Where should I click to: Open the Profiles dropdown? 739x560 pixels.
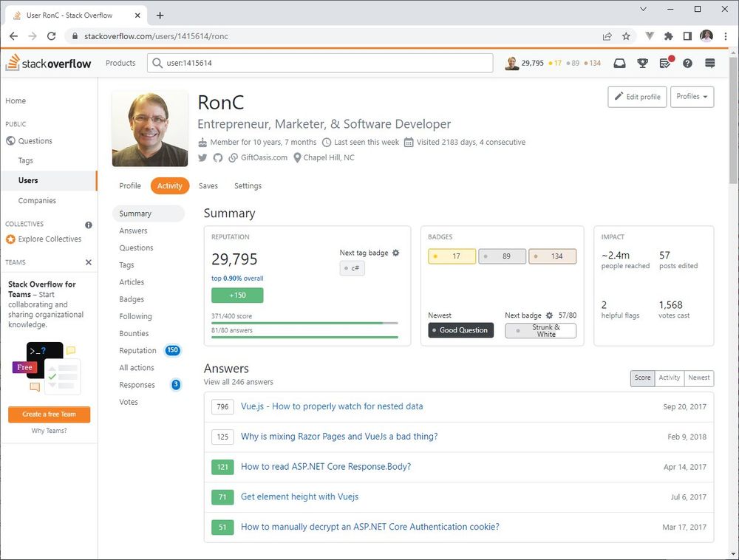[x=692, y=97]
